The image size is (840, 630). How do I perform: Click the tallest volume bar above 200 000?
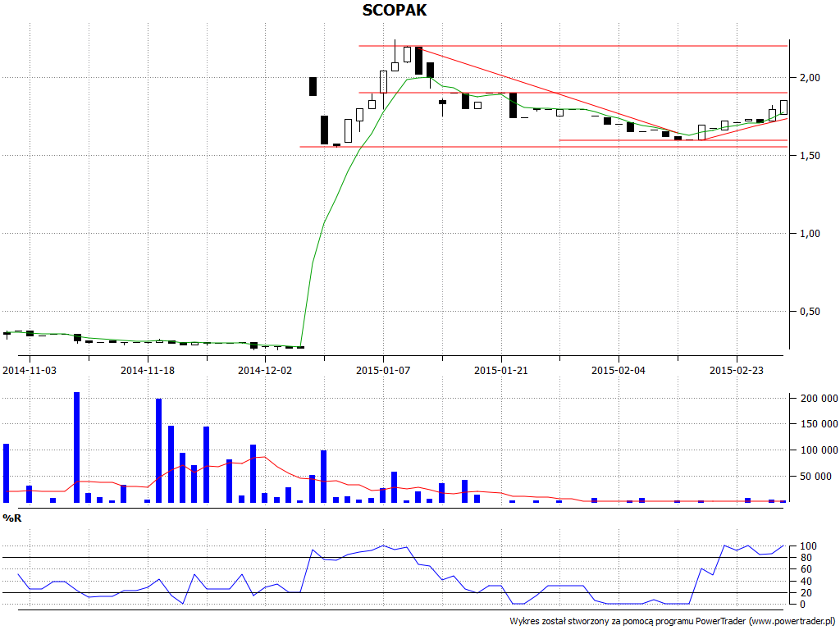click(76, 447)
